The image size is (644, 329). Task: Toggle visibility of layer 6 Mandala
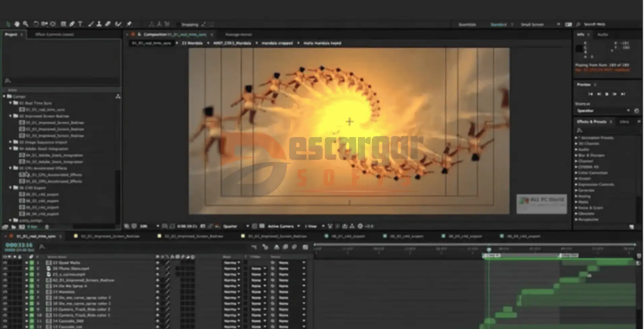pyautogui.click(x=5, y=292)
